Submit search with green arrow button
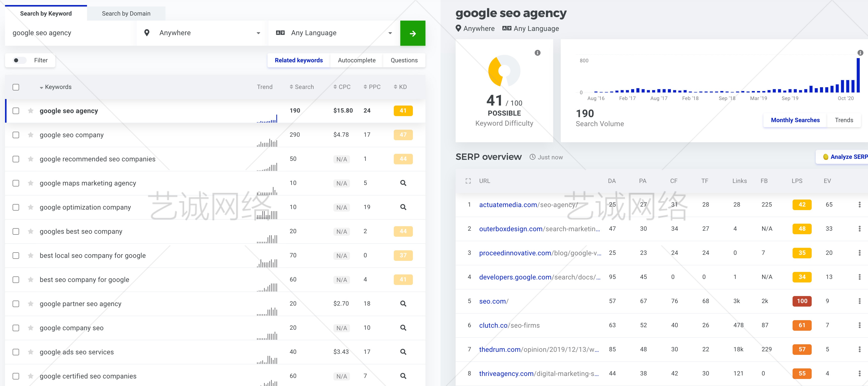This screenshot has width=868, height=386. (413, 33)
